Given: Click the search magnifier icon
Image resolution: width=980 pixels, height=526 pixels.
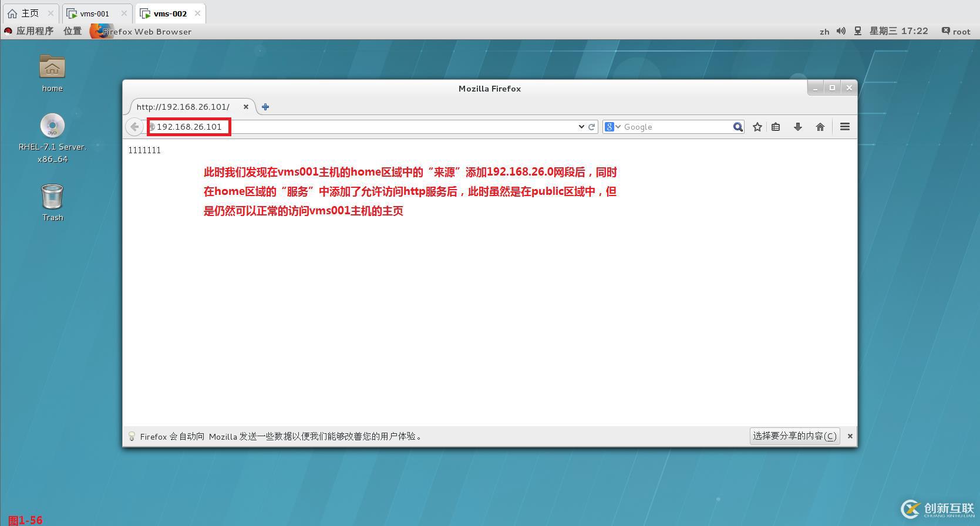Looking at the screenshot, I should coord(738,127).
